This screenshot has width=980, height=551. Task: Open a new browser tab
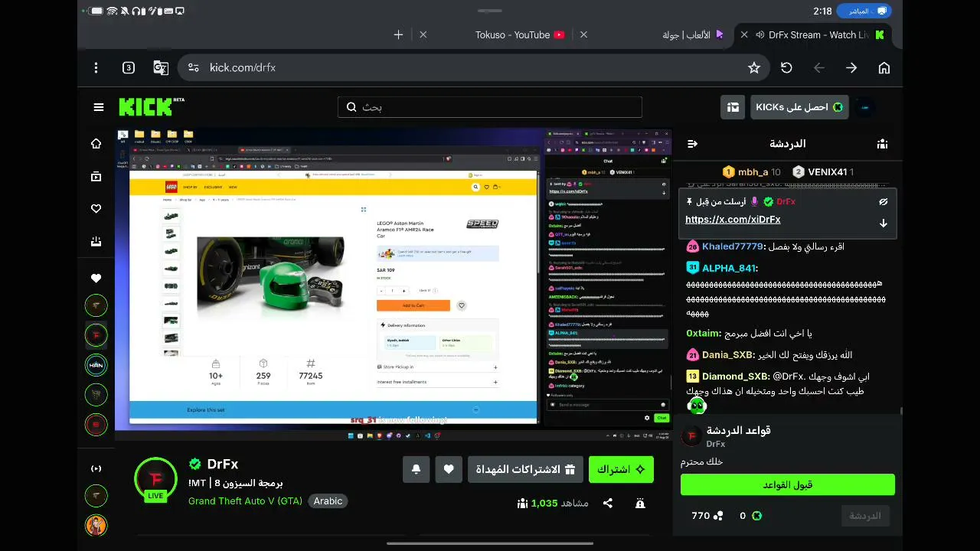click(x=398, y=35)
